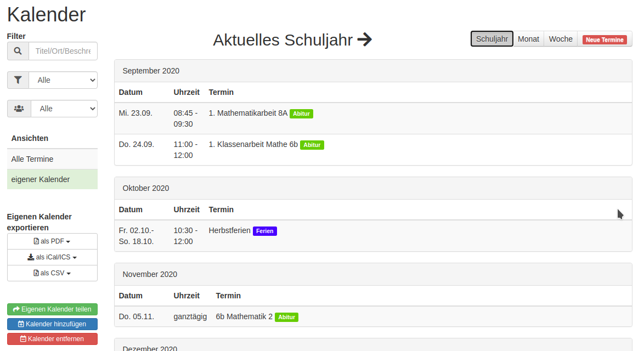Expand the 'als iCal/ICS' export dropdown
The image size is (644, 351).
(x=52, y=257)
